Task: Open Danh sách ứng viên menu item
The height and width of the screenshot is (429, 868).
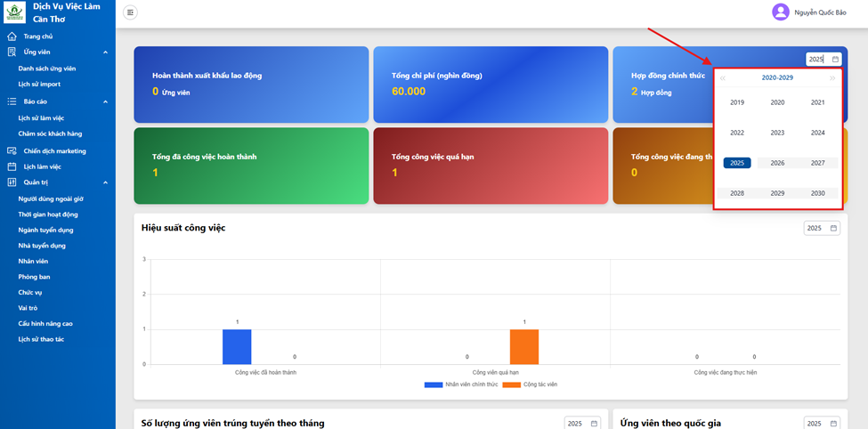Action: (47, 69)
